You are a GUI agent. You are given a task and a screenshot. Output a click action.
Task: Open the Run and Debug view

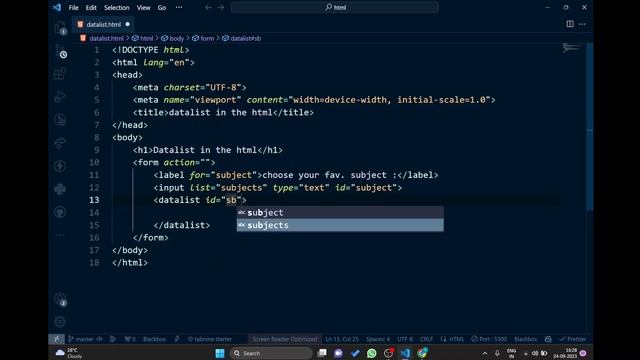click(60, 97)
